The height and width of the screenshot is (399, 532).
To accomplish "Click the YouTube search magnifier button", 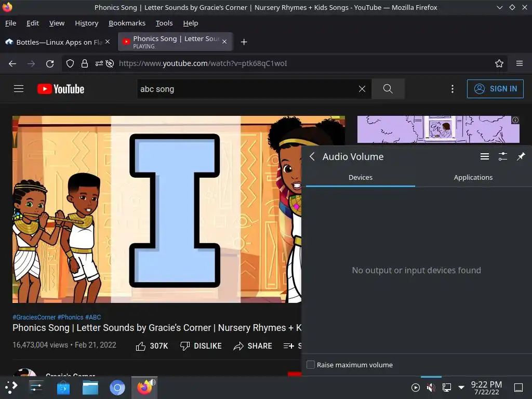I will [x=388, y=89].
